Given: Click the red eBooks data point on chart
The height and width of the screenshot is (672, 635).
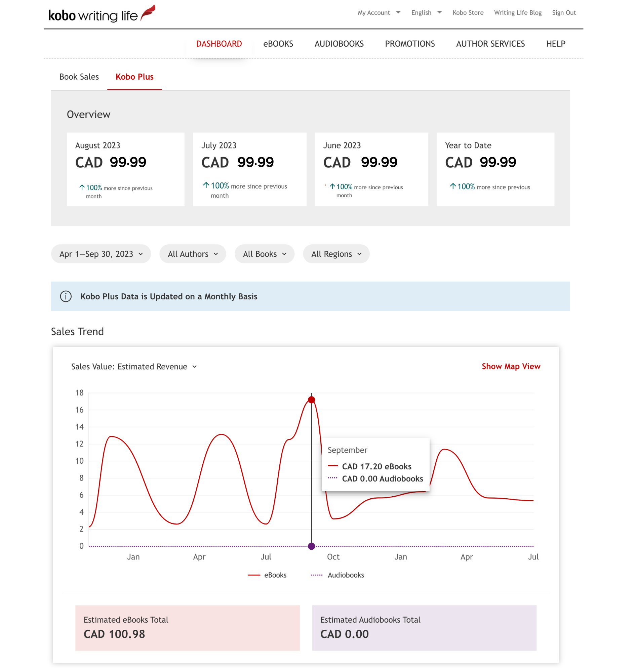Looking at the screenshot, I should coord(311,400).
